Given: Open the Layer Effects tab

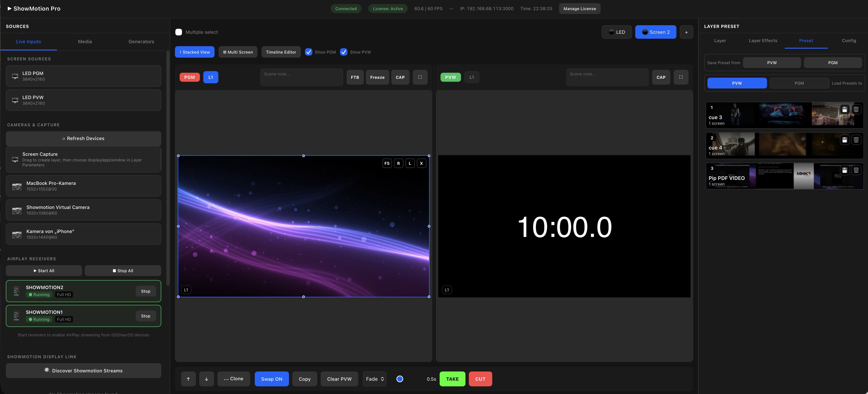Looking at the screenshot, I should pos(763,41).
